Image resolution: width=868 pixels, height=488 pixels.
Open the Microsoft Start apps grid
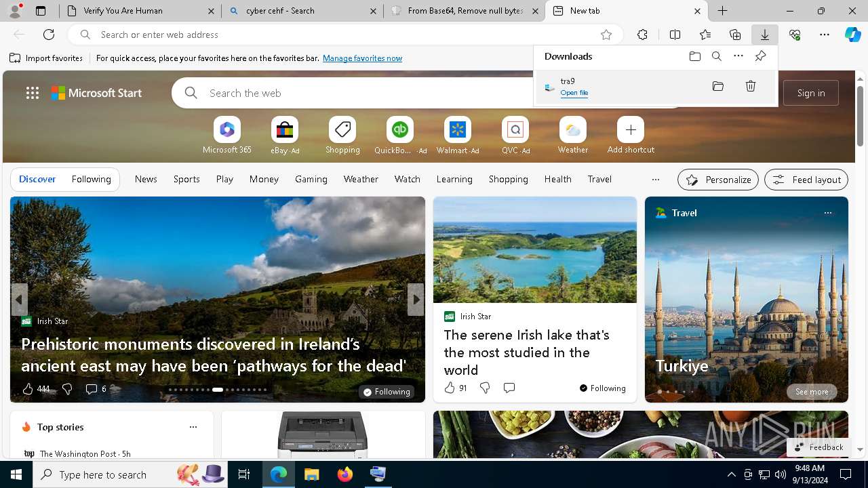33,93
